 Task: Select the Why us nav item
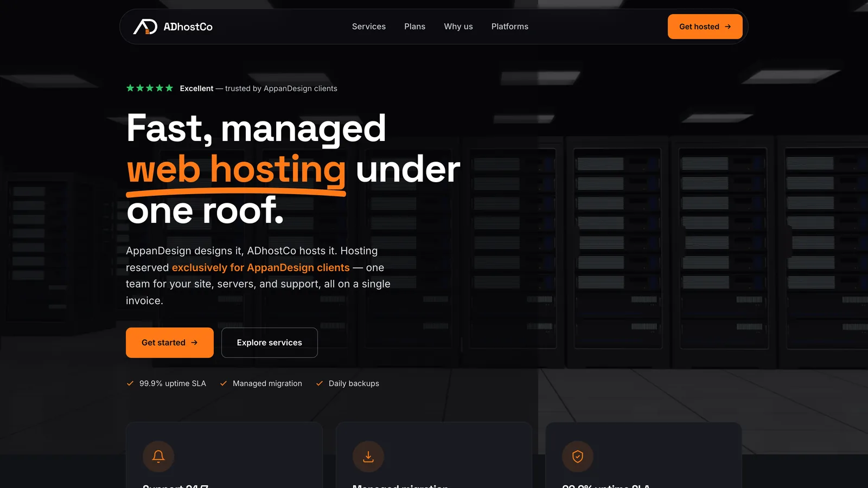pyautogui.click(x=458, y=27)
